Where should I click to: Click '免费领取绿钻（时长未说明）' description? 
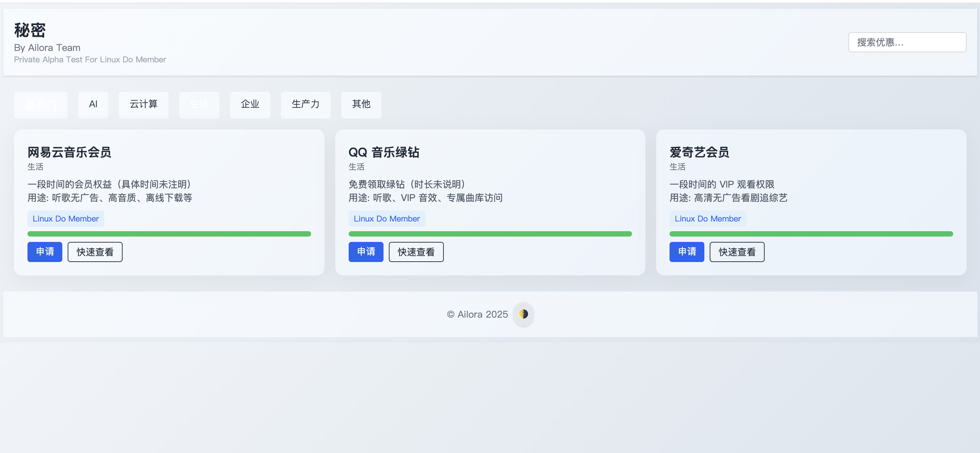pyautogui.click(x=409, y=184)
